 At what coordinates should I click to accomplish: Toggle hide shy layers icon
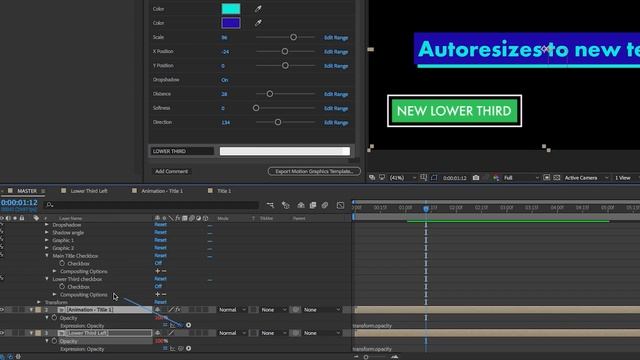301,205
